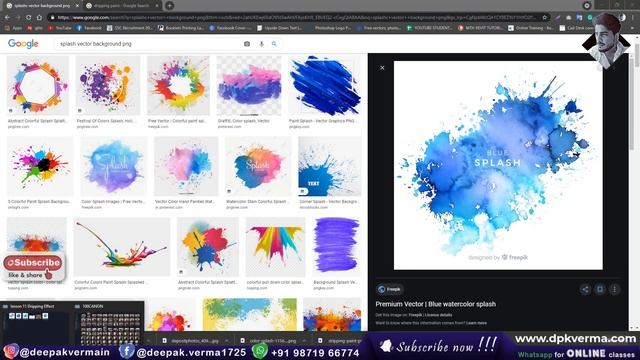Click the browser back arrow
Image resolution: width=640 pixels, height=360 pixels.
coord(7,18)
